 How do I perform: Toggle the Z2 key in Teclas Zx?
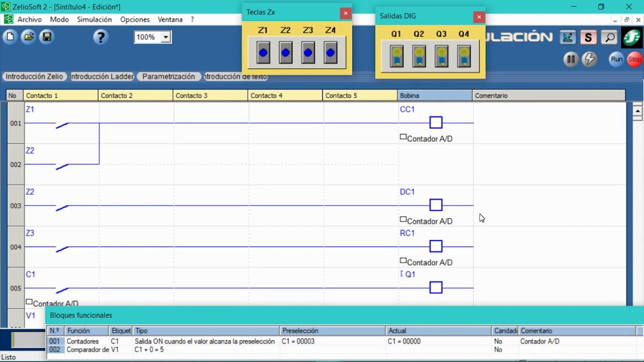coord(286,53)
